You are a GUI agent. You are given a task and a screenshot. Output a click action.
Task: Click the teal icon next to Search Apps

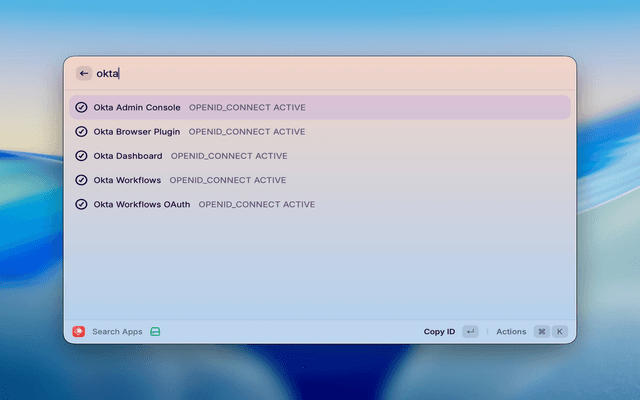155,331
